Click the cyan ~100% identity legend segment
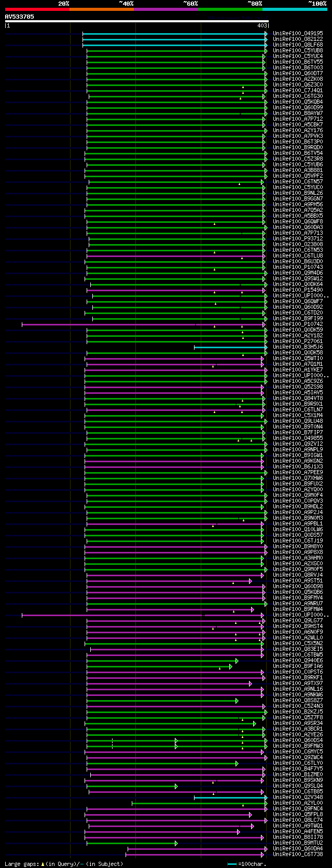Viewport: 332px width, 868px height. pos(295,9)
